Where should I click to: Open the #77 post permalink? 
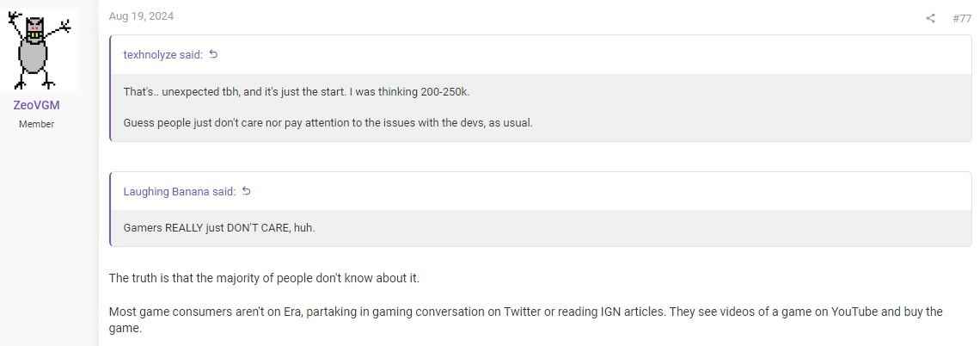(961, 18)
